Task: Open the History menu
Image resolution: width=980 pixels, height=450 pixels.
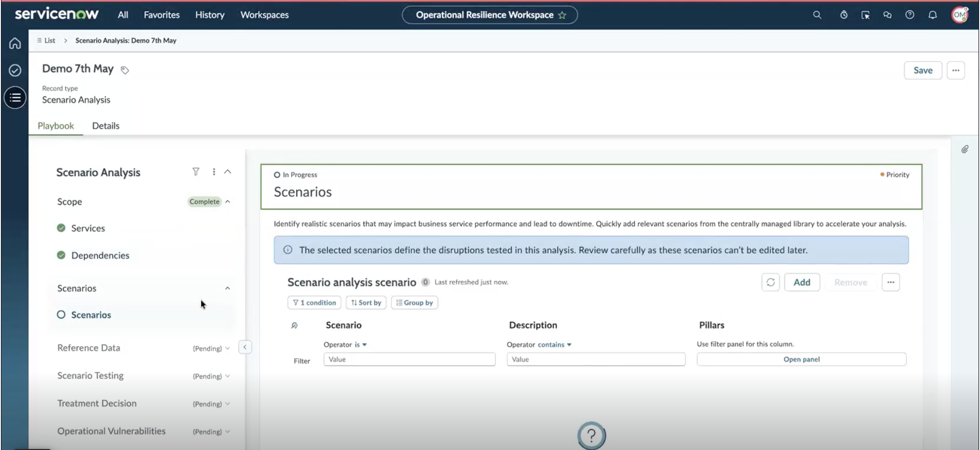Action: pos(210,15)
